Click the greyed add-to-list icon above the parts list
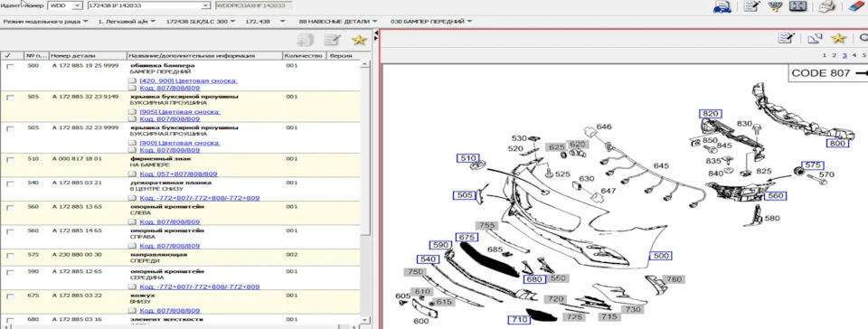868x329 pixels. point(305,40)
